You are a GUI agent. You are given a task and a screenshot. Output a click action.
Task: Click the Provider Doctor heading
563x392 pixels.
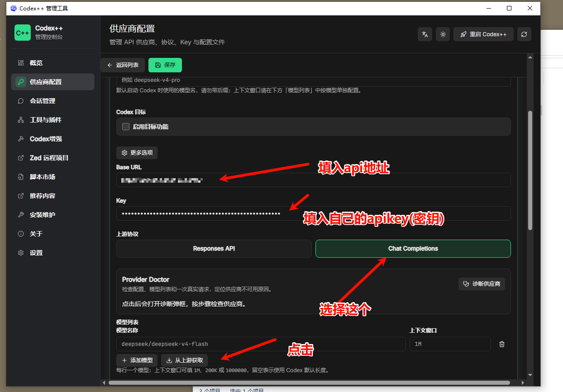coord(146,279)
